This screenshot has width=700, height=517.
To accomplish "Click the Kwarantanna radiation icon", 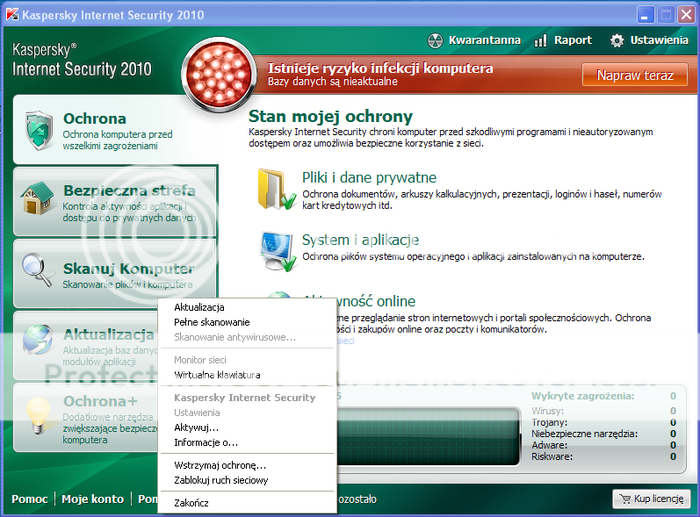I will 435,41.
